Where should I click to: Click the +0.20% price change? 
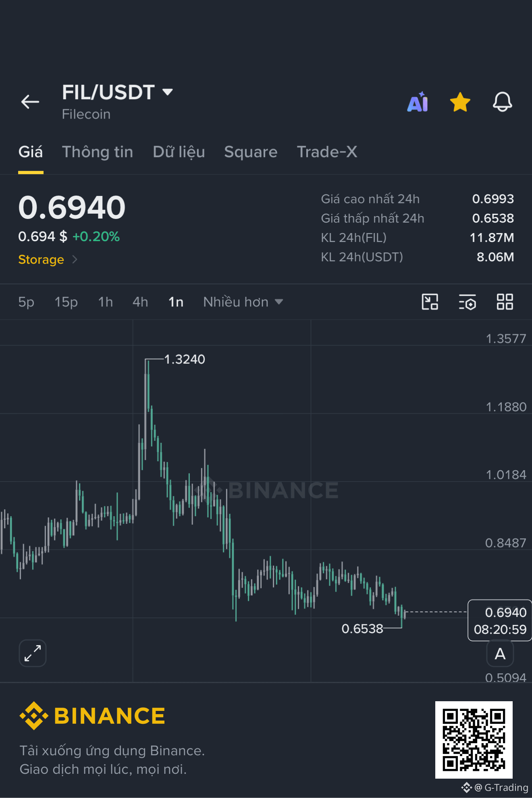click(96, 236)
